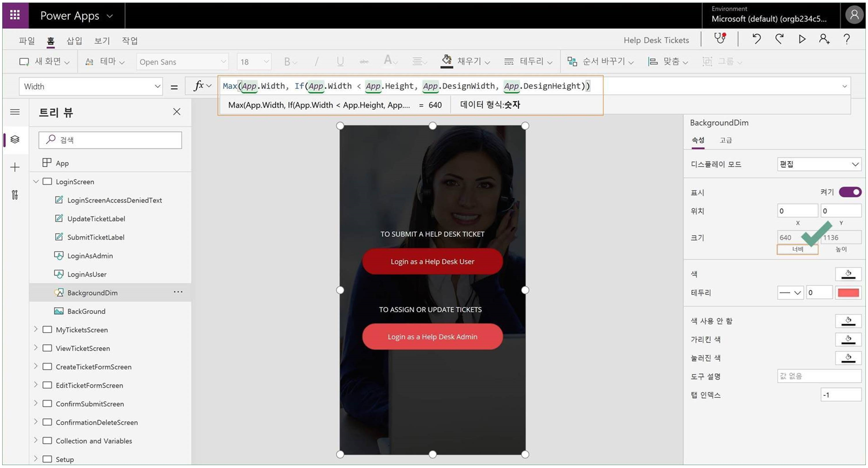Click the Insert plus icon in sidebar
This screenshot has width=868, height=468.
pyautogui.click(x=15, y=167)
